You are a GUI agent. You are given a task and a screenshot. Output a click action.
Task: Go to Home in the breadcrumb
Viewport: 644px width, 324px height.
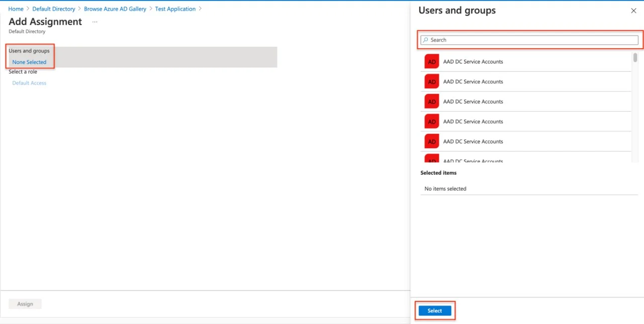[16, 9]
